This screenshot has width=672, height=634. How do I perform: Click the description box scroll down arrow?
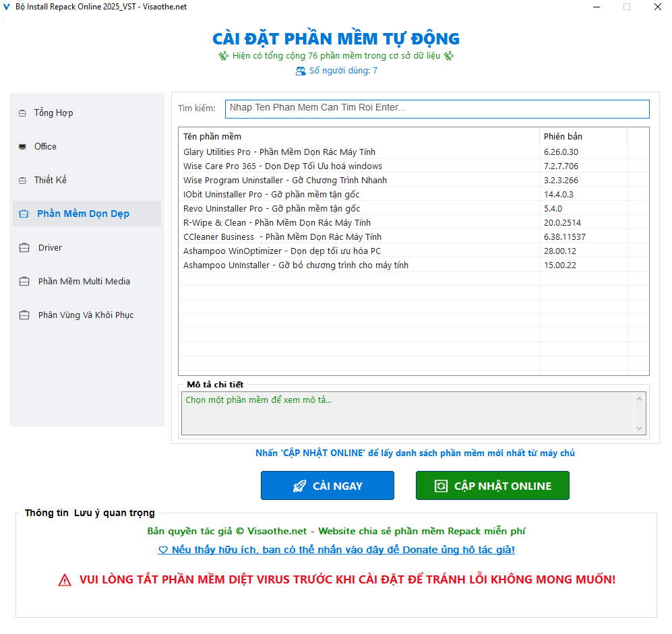(x=639, y=429)
